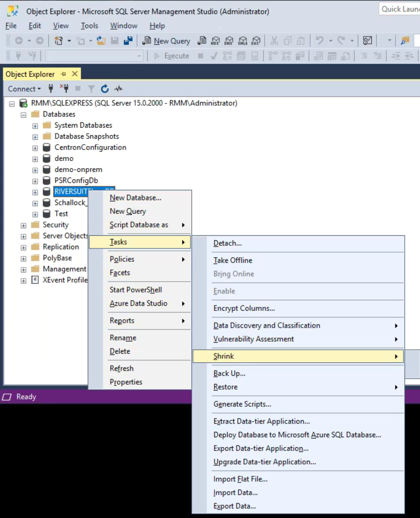The height and width of the screenshot is (518, 420).
Task: Click the Quick Launch search box
Action: pos(399,9)
